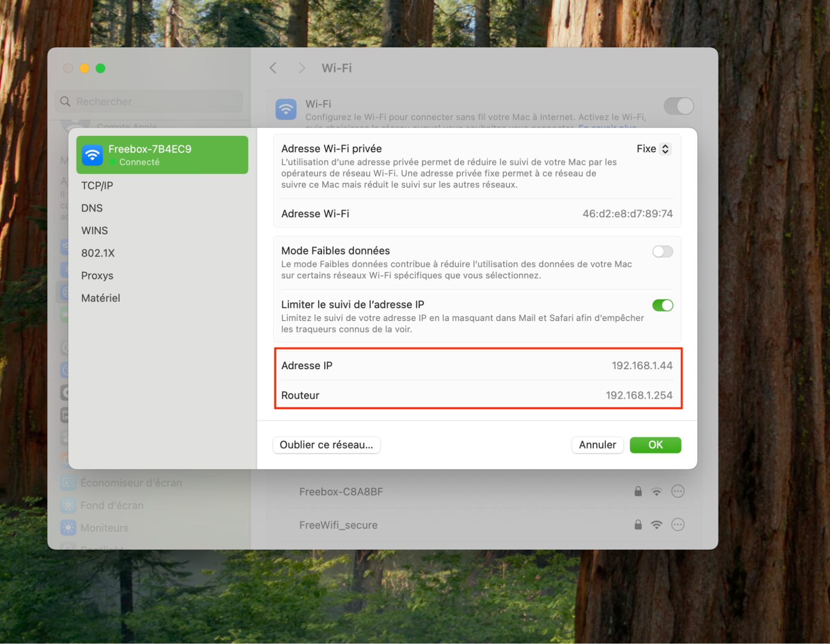Open the Proxys section
The image size is (830, 644).
(x=97, y=276)
